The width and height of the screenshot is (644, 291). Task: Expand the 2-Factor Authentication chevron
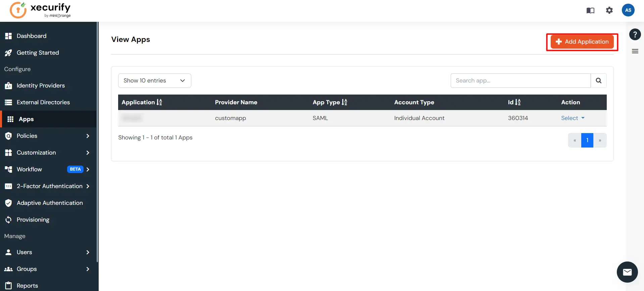(88, 186)
